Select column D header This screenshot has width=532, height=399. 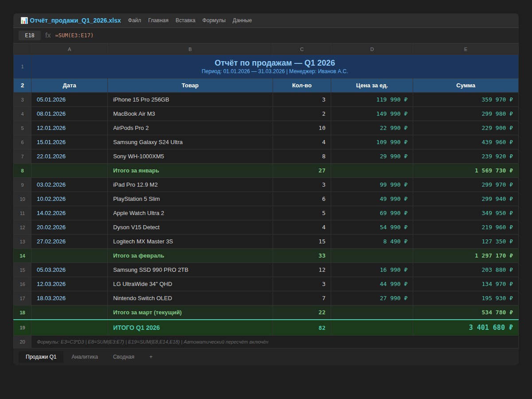372,49
